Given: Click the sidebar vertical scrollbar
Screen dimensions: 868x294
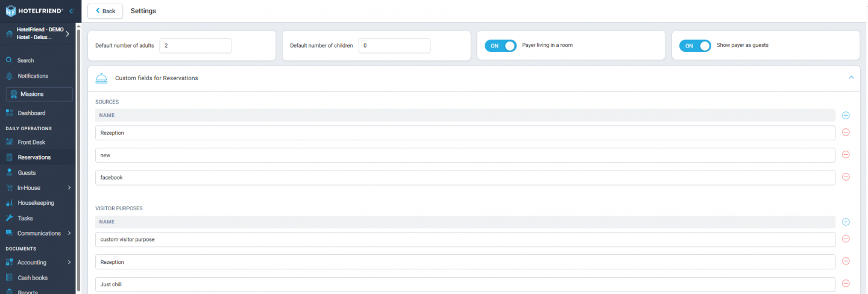Looking at the screenshot, I should pyautogui.click(x=78, y=160).
